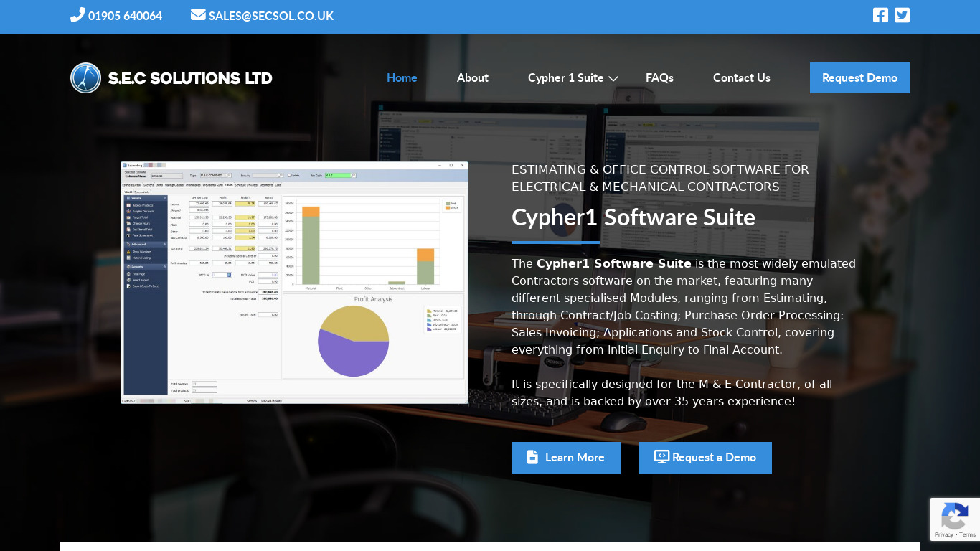Click the reCAPTCHA badge icon
Image resolution: width=980 pixels, height=551 pixels.
point(955,517)
